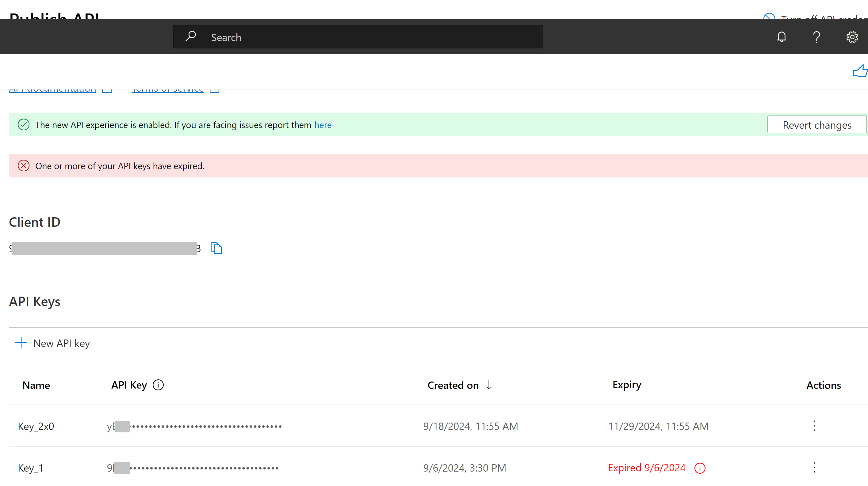This screenshot has width=868, height=486.
Task: Click the search input field
Action: [x=358, y=36]
